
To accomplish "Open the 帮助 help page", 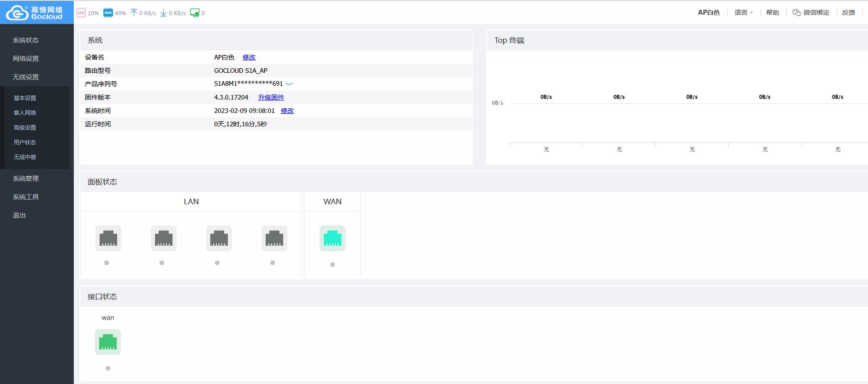I will pos(772,12).
